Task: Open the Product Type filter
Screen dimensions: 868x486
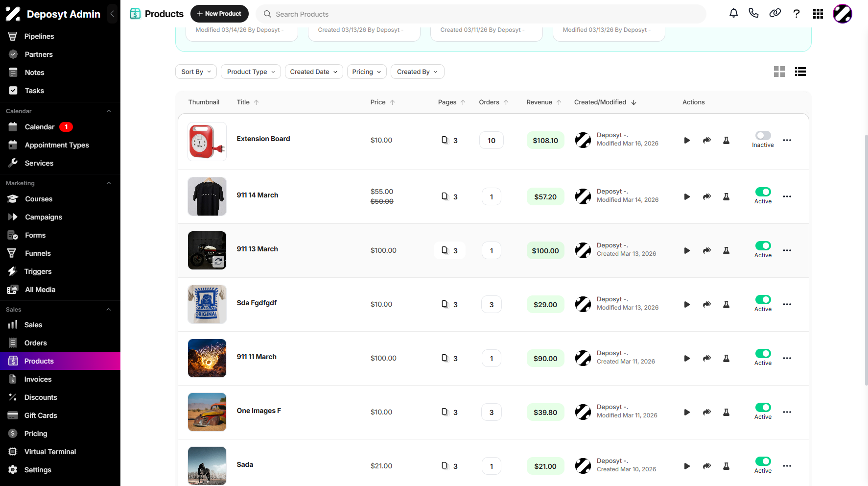Action: 251,72
